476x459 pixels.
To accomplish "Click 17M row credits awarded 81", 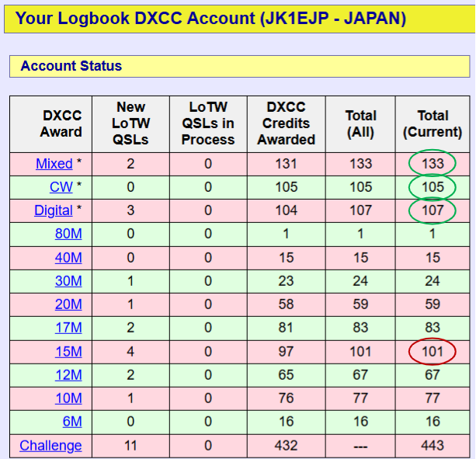I will pos(286,328).
